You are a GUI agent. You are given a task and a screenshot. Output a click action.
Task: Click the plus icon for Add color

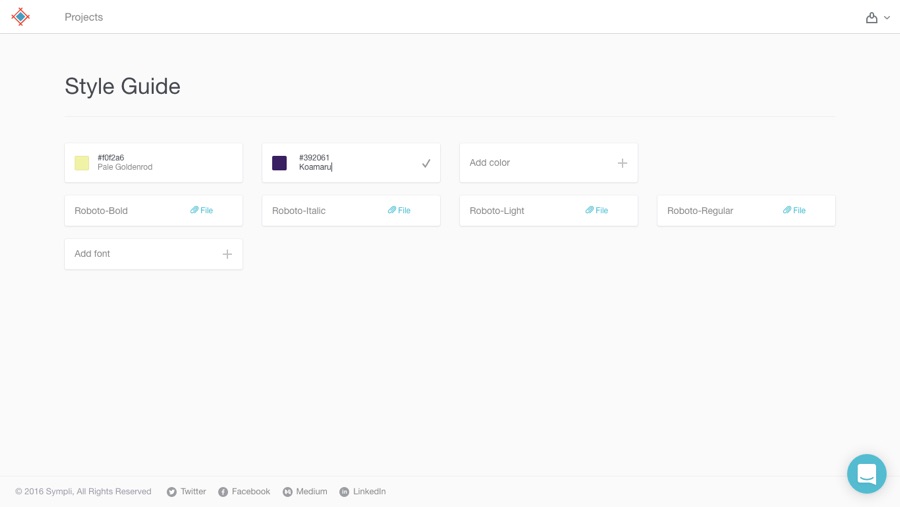[x=622, y=163]
